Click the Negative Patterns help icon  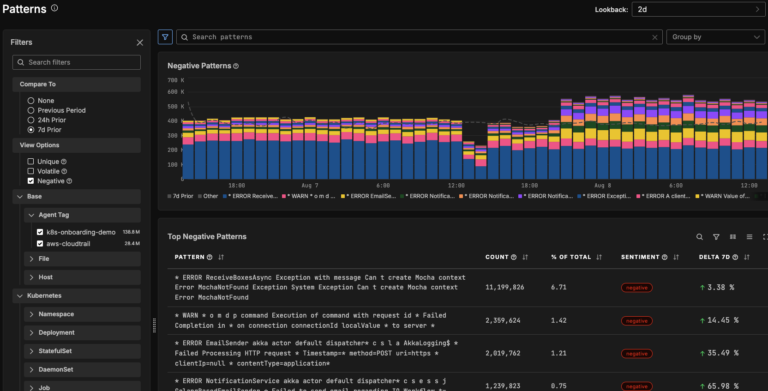point(236,66)
